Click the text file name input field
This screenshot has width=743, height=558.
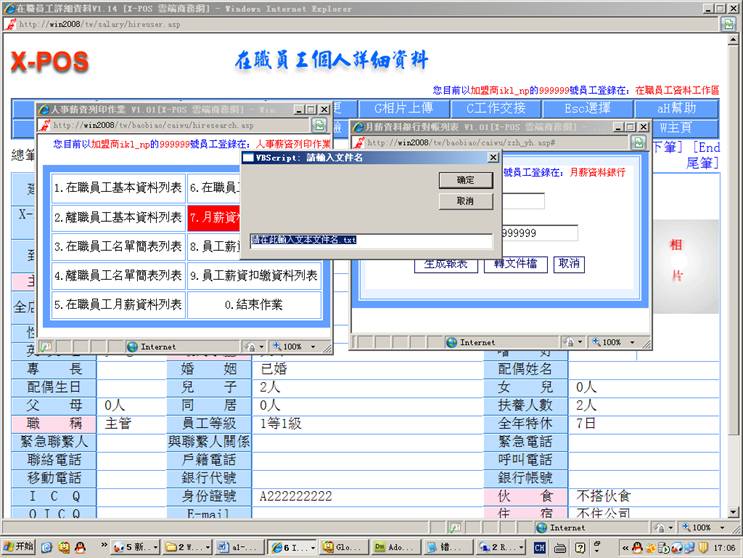[x=371, y=240]
